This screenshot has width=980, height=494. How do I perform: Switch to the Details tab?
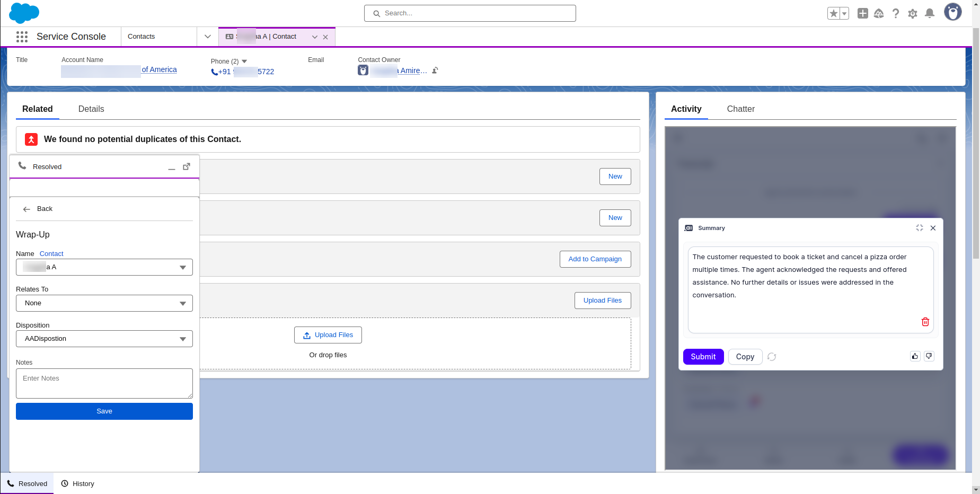click(91, 109)
